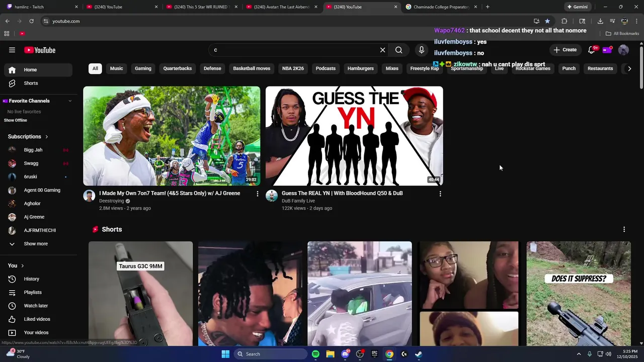Image resolution: width=644 pixels, height=362 pixels.
Task: Open the YouTube account avatar menu
Action: click(623, 50)
